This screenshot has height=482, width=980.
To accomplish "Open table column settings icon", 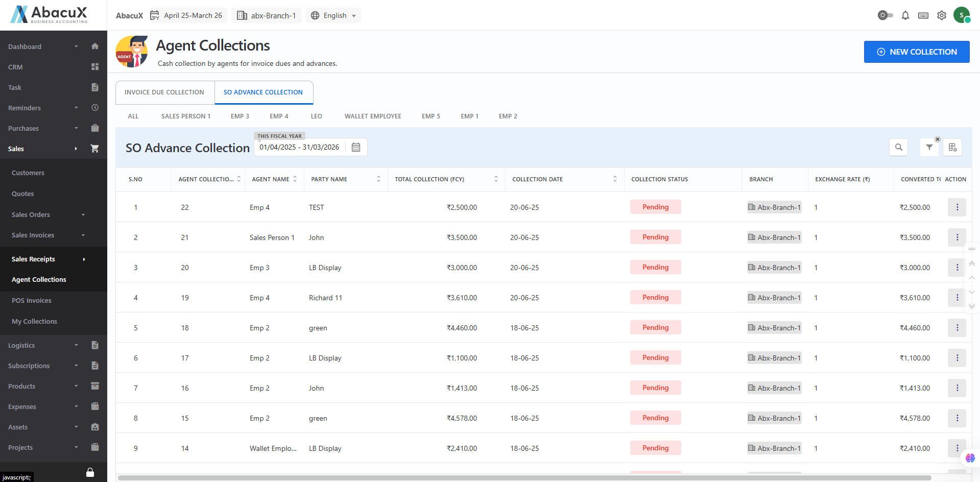I will (952, 148).
